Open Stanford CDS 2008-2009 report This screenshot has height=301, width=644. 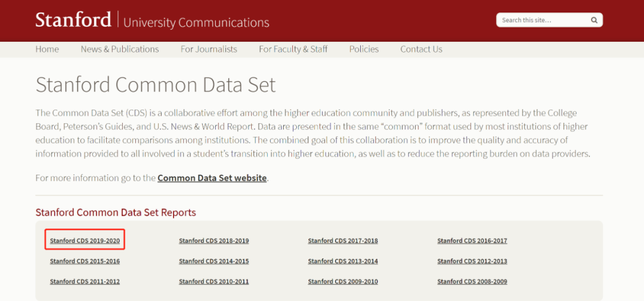[x=472, y=281]
